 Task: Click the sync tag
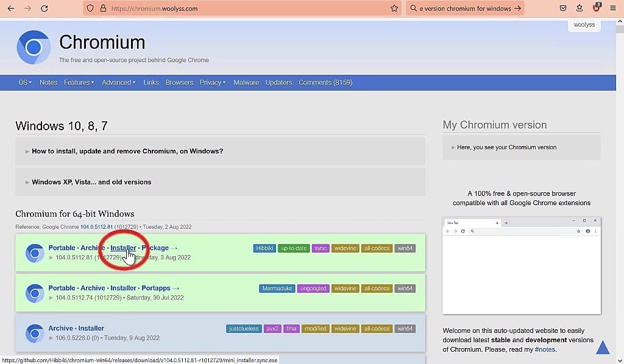click(x=321, y=248)
